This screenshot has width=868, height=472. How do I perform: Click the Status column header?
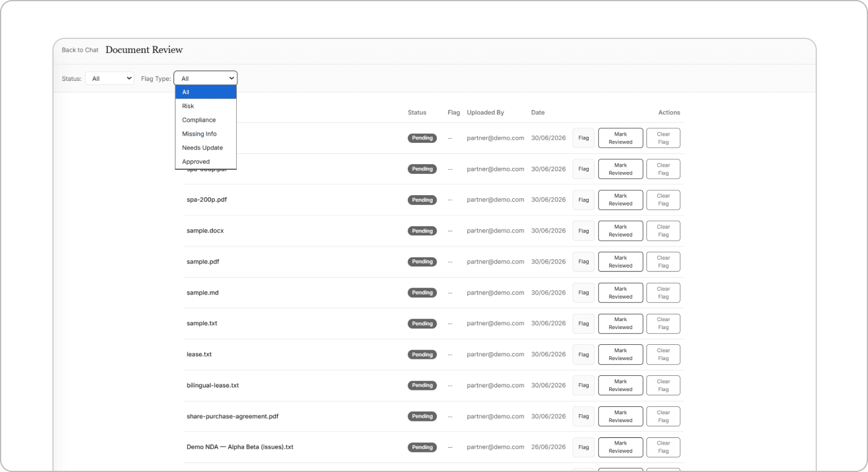click(417, 113)
